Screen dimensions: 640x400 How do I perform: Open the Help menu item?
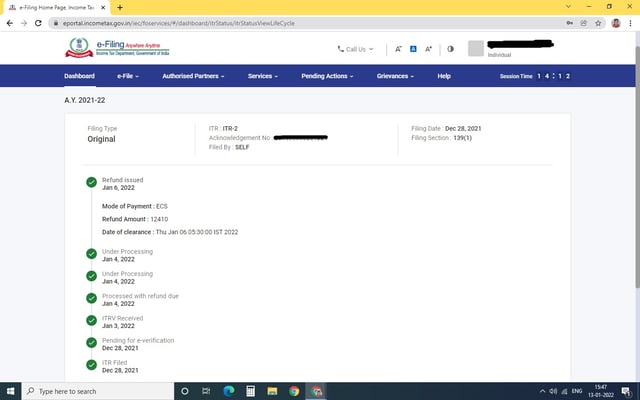point(444,76)
